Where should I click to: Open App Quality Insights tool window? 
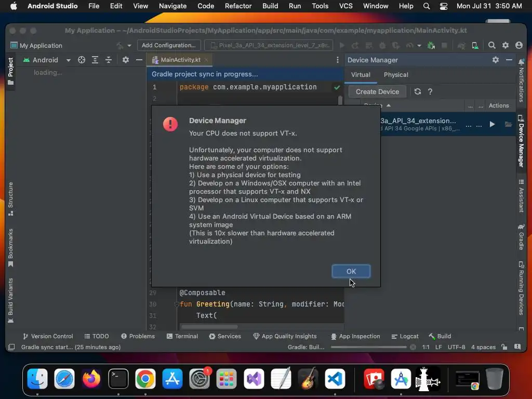click(285, 336)
